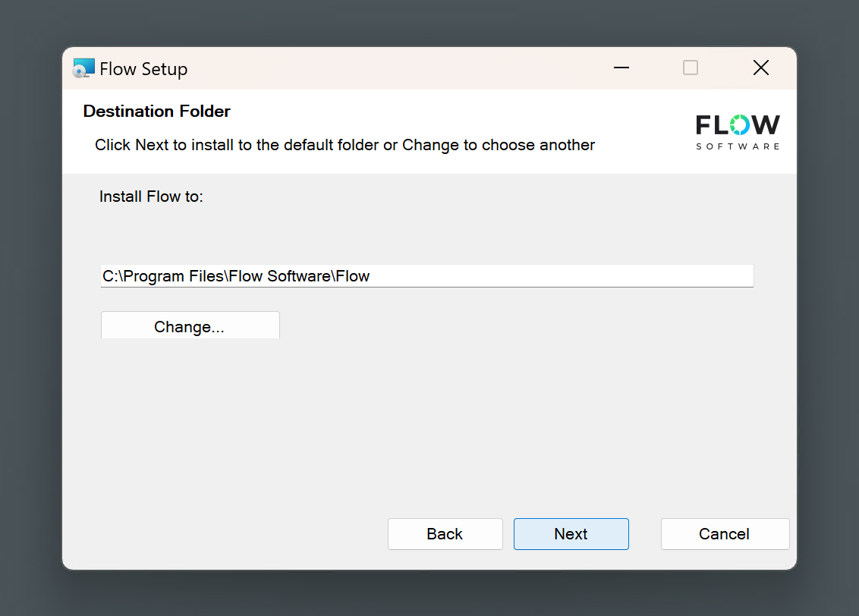Click the greyed-out maximize button
The width and height of the screenshot is (859, 616).
coord(691,68)
